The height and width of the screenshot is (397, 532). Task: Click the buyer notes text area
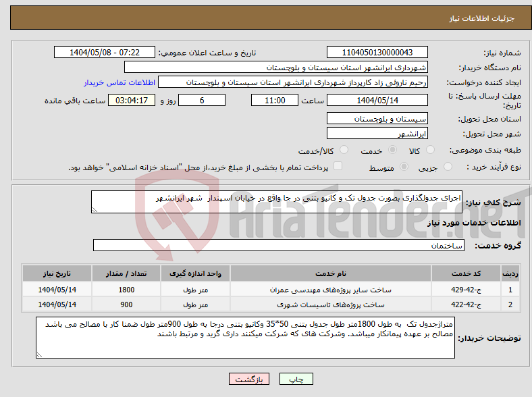tap(245, 338)
